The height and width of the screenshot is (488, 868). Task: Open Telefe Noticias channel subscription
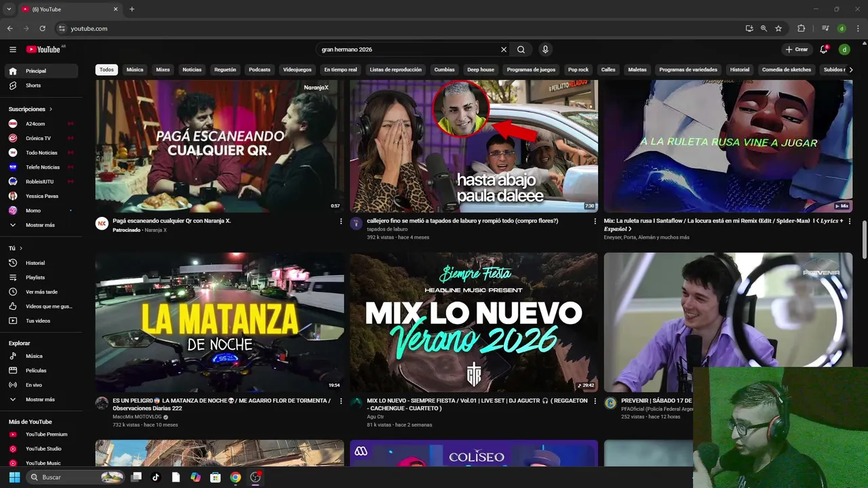42,167
